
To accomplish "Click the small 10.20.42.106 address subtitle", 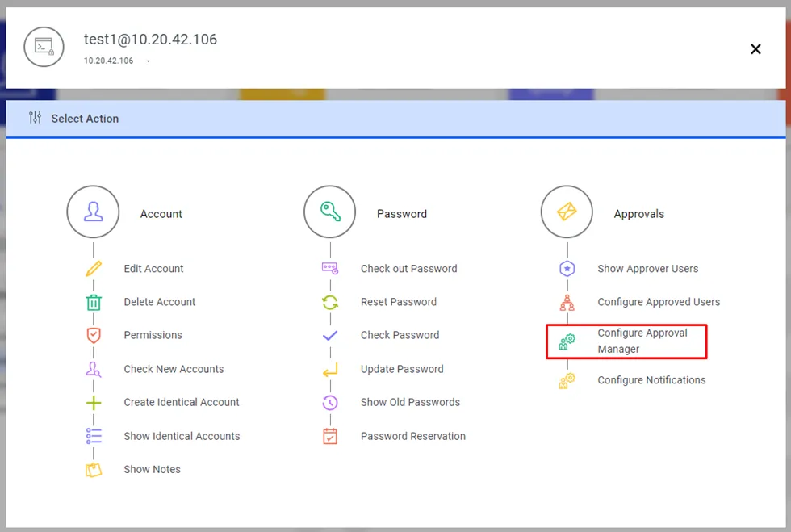I will (108, 61).
